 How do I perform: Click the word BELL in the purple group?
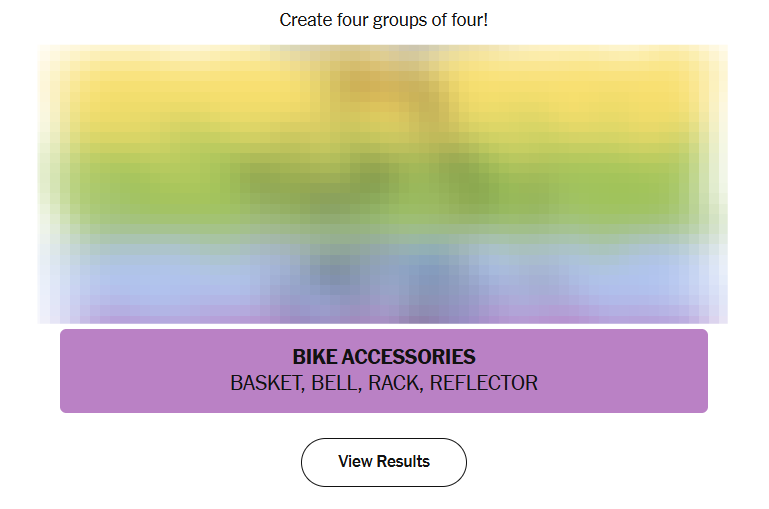(334, 383)
